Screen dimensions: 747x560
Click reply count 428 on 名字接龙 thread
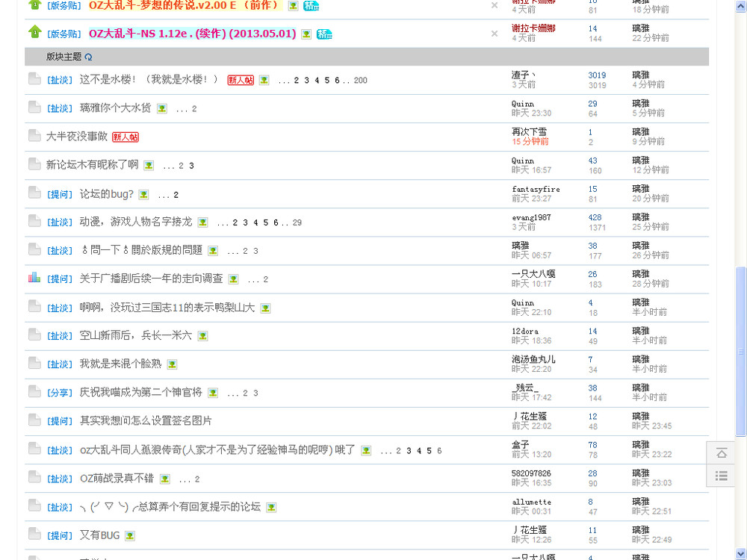coord(595,217)
